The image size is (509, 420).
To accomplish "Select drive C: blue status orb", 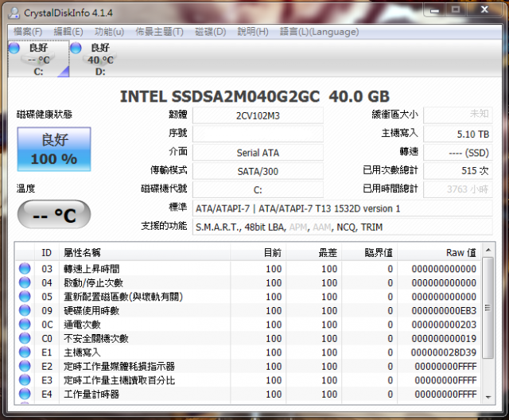I will click(14, 48).
